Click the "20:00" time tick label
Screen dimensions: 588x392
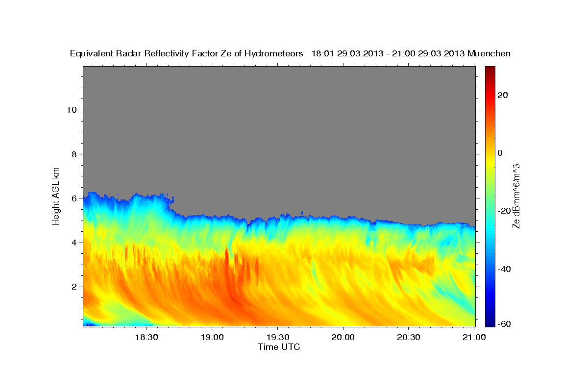tap(343, 337)
